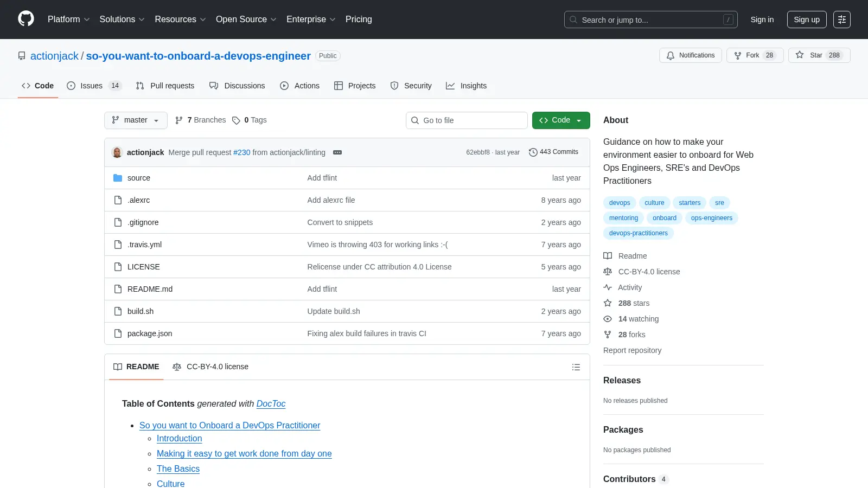Click the eye icon beside 14 watching
The height and width of the screenshot is (488, 868).
click(608, 319)
